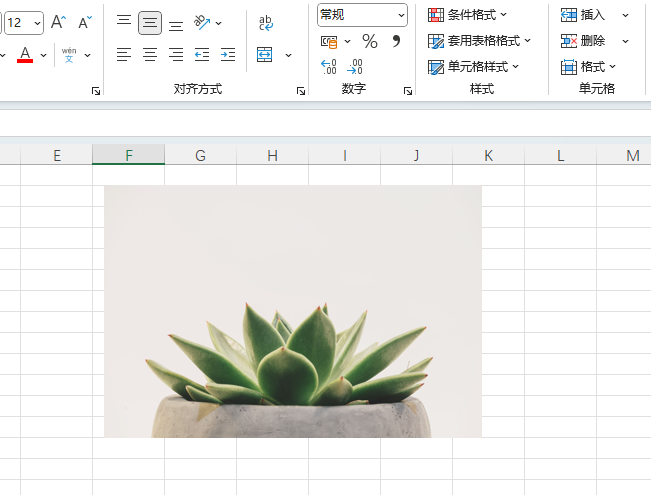Open accounting format dropdown arrow
Viewport: 651px width, 495px height.
coord(348,42)
